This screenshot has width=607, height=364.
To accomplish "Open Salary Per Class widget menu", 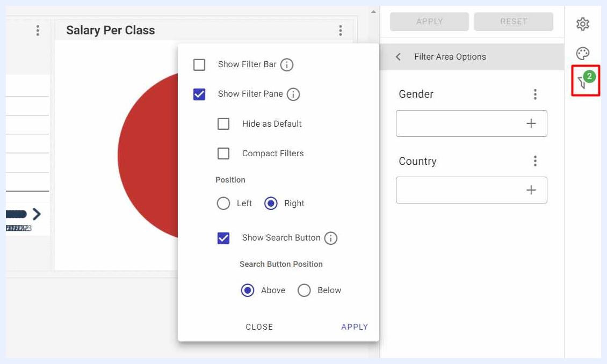I will [x=340, y=30].
